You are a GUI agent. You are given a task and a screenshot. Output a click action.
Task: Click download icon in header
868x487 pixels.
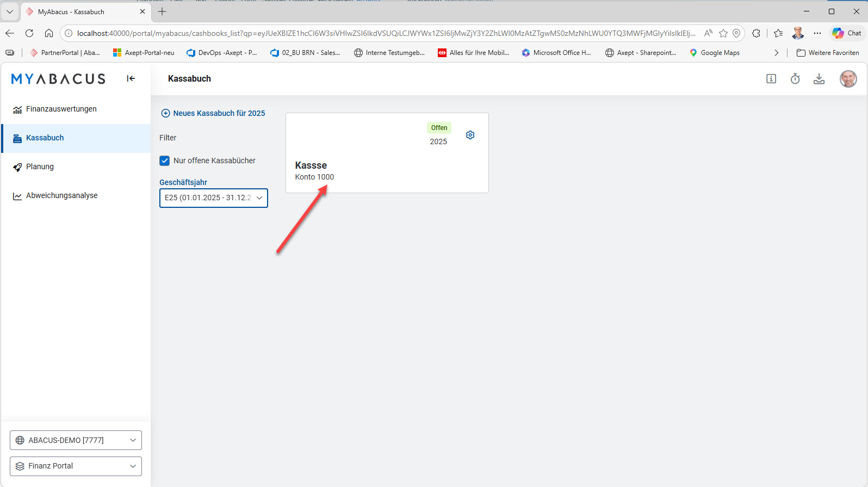click(x=819, y=79)
